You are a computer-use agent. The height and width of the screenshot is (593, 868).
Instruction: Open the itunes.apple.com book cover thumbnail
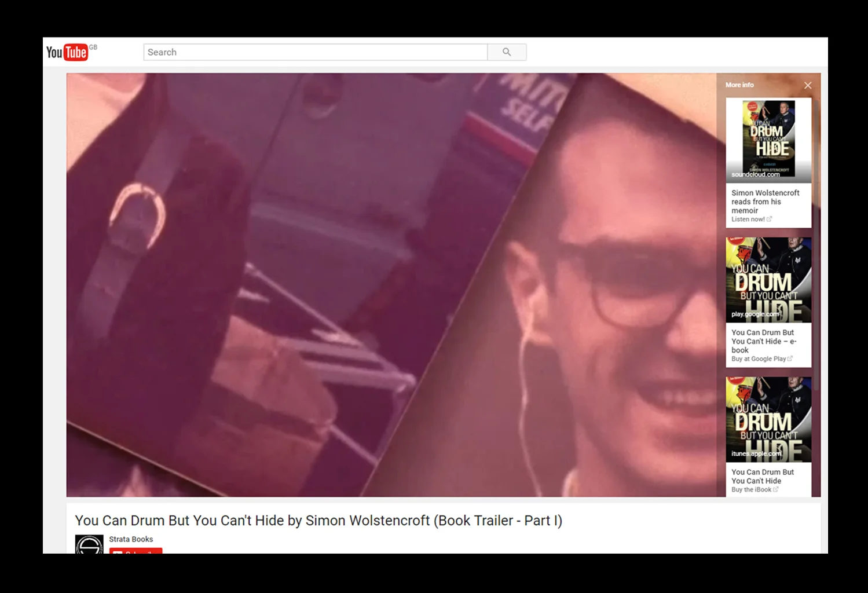768,419
